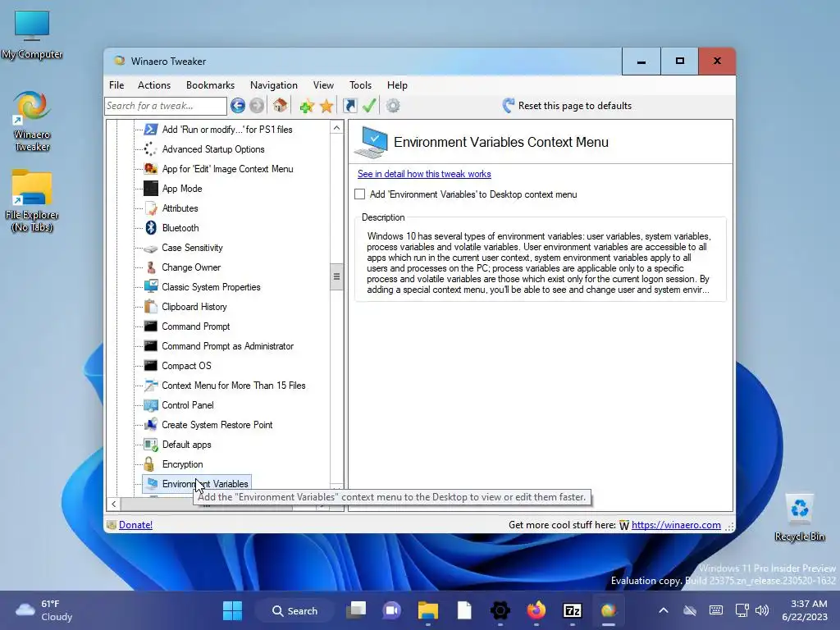The height and width of the screenshot is (630, 840).
Task: Open the Tools menu
Action: tap(361, 85)
